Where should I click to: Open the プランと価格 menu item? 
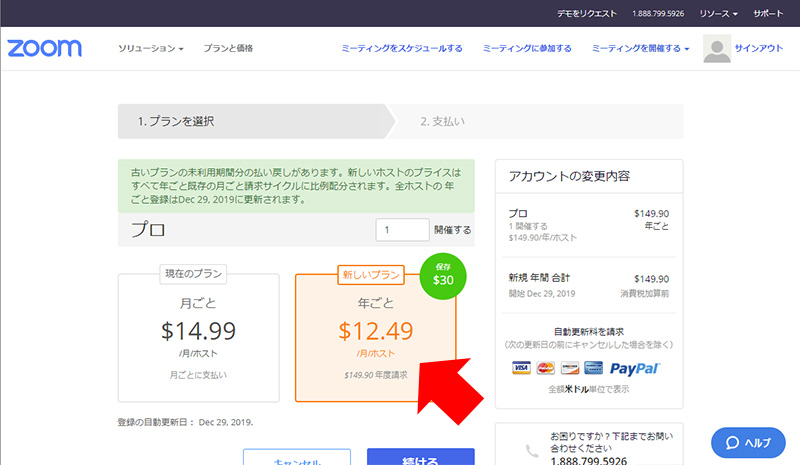(x=228, y=48)
